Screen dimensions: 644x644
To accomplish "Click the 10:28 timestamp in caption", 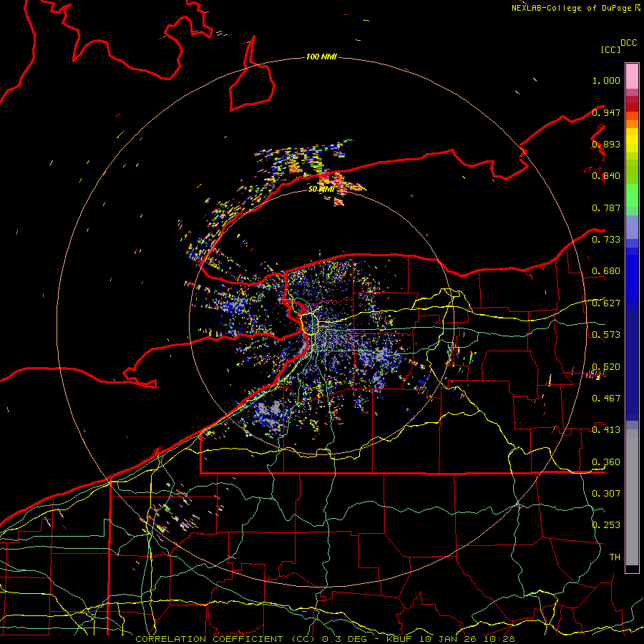I will tap(499, 639).
